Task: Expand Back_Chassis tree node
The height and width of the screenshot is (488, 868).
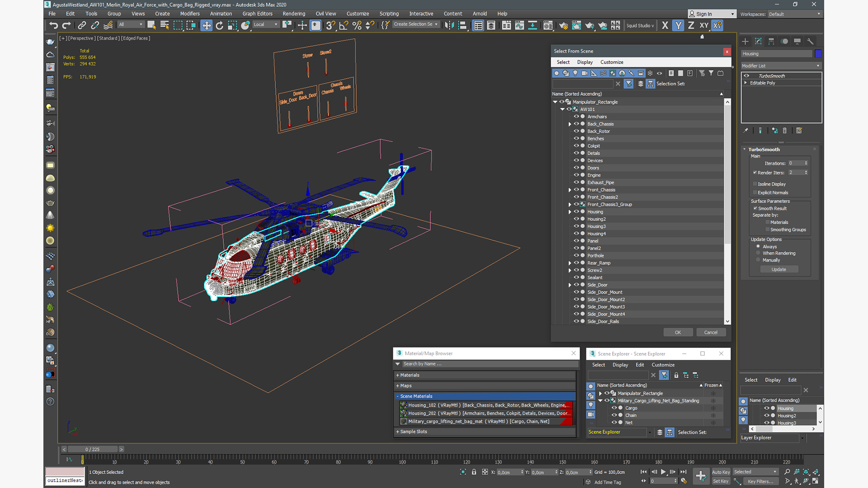Action: click(570, 124)
